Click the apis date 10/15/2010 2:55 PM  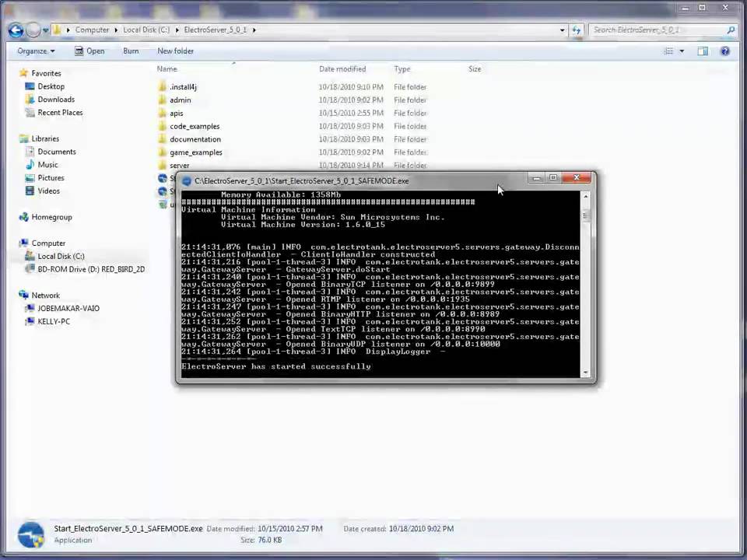tap(351, 113)
